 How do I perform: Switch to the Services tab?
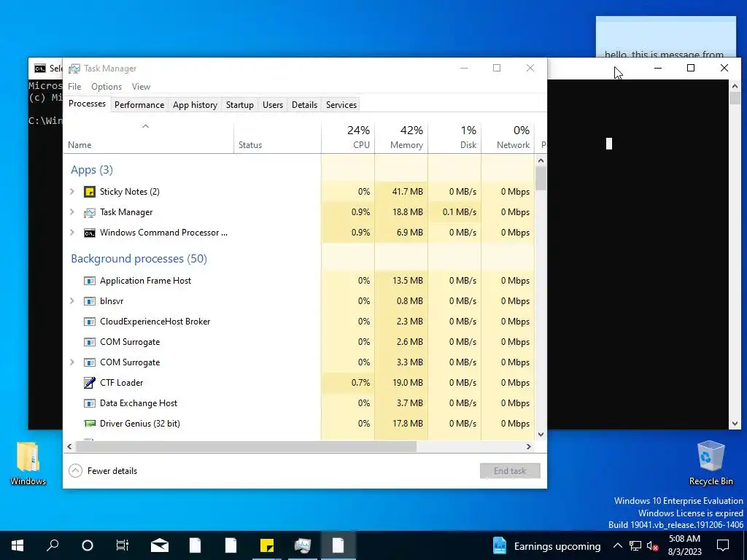(x=341, y=105)
